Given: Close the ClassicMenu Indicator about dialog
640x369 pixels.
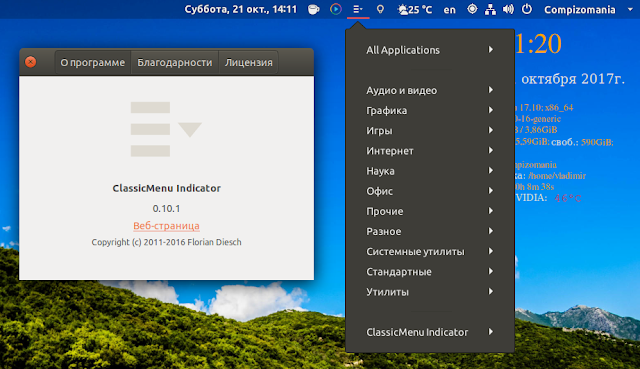Looking at the screenshot, I should coord(31,62).
